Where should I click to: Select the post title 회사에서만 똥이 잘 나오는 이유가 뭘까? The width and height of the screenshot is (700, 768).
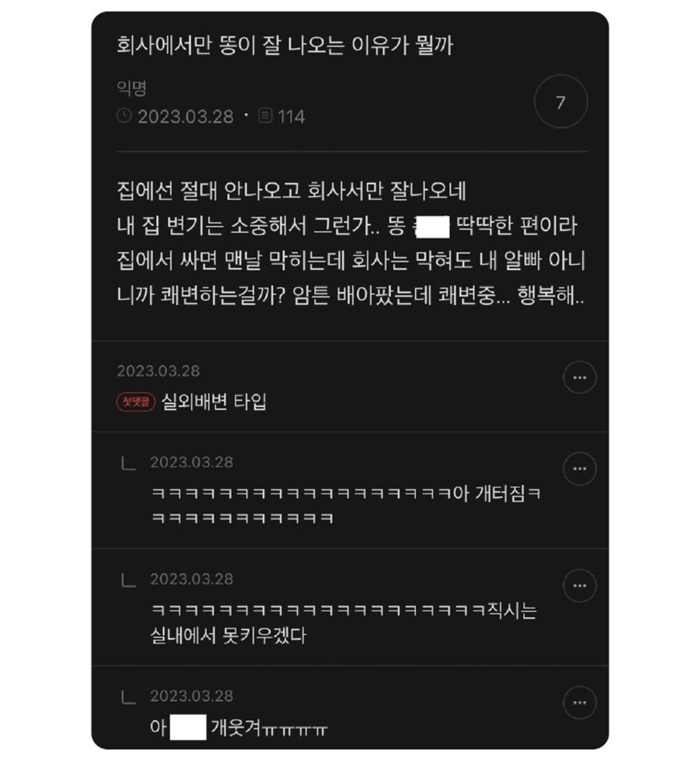[x=285, y=45]
